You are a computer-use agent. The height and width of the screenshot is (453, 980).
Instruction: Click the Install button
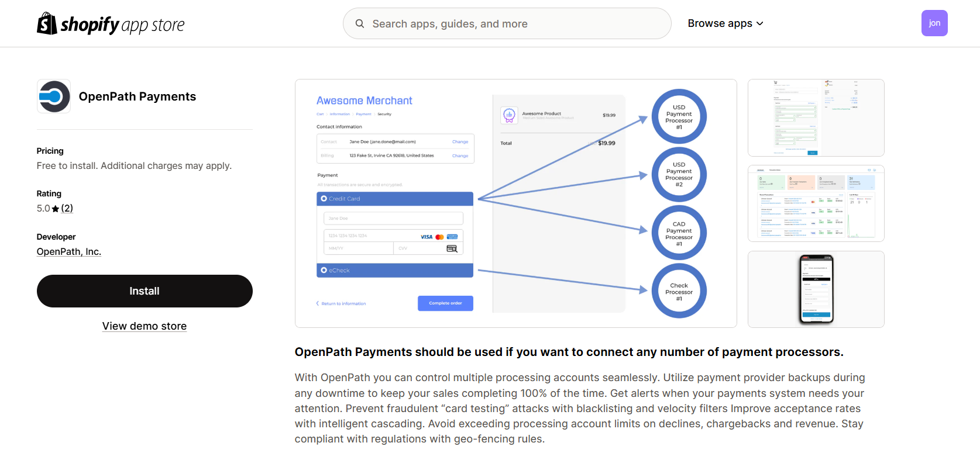pos(145,291)
